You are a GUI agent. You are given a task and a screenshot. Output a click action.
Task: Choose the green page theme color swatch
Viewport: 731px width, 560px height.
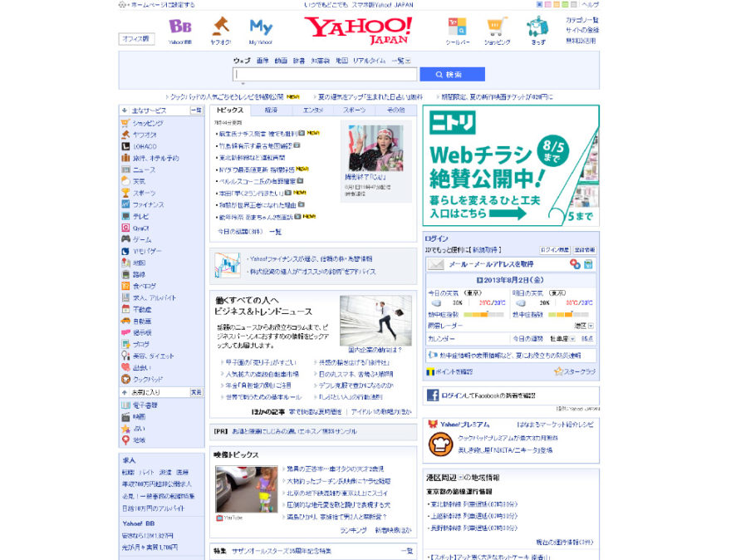pyautogui.click(x=565, y=5)
